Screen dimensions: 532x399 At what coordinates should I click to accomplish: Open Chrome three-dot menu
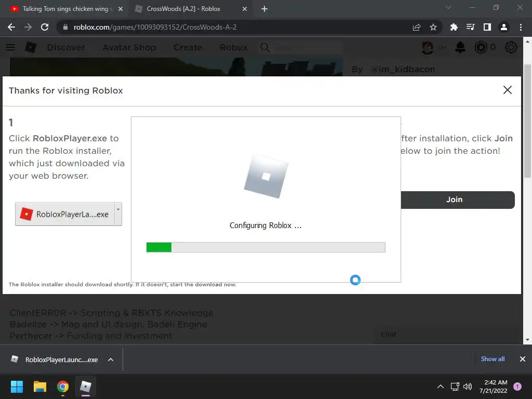pyautogui.click(x=521, y=27)
